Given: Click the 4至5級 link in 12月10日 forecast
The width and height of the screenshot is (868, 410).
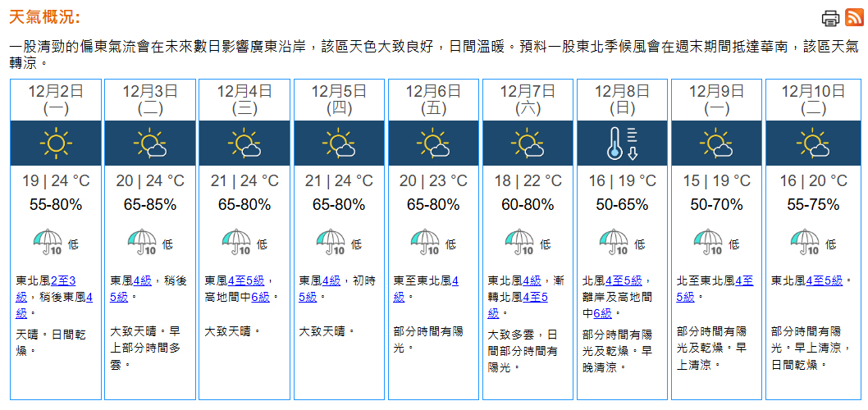Looking at the screenshot, I should point(824,280).
